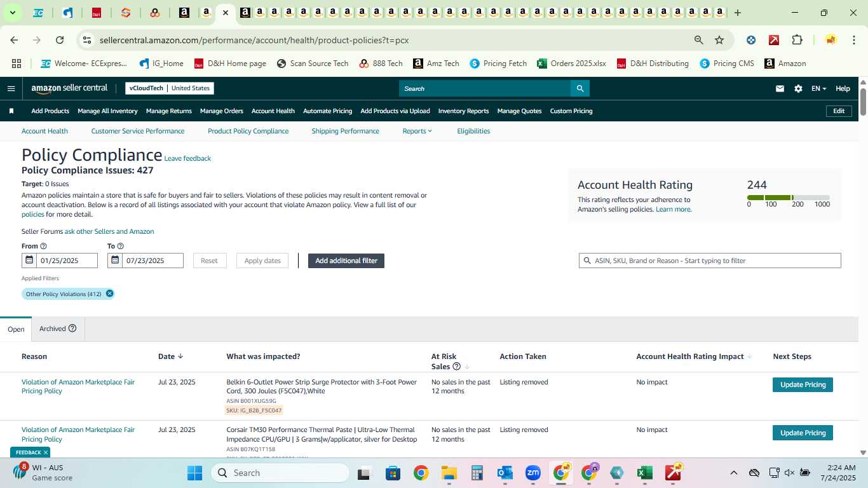Open the Help link in the header
This screenshot has width=868, height=488.
[843, 89]
